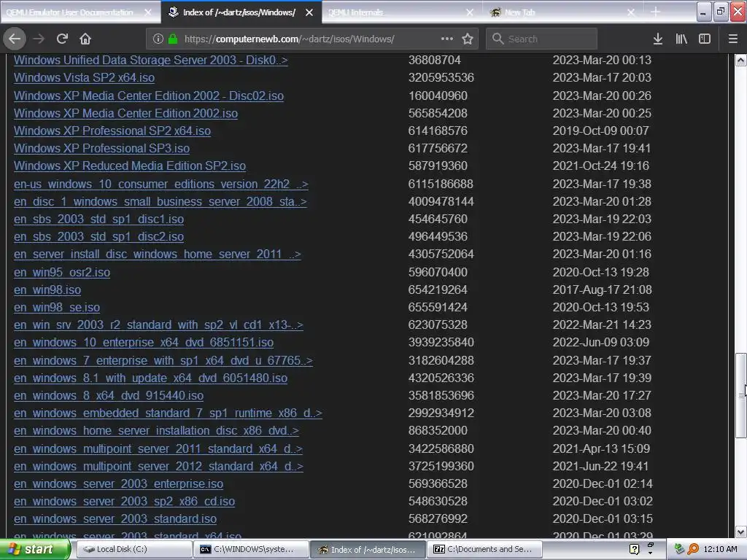Open the Firefox hamburger menu
The width and height of the screenshot is (747, 560).
[x=733, y=39]
